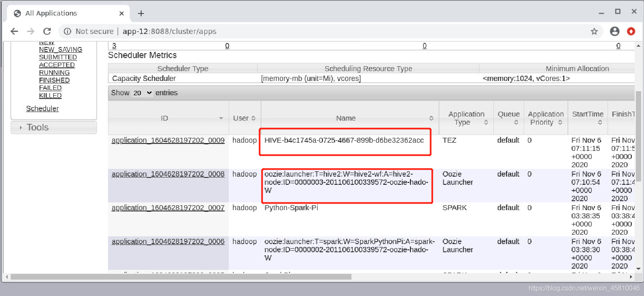
Task: Sort by User column sort arrows
Action: [x=253, y=118]
